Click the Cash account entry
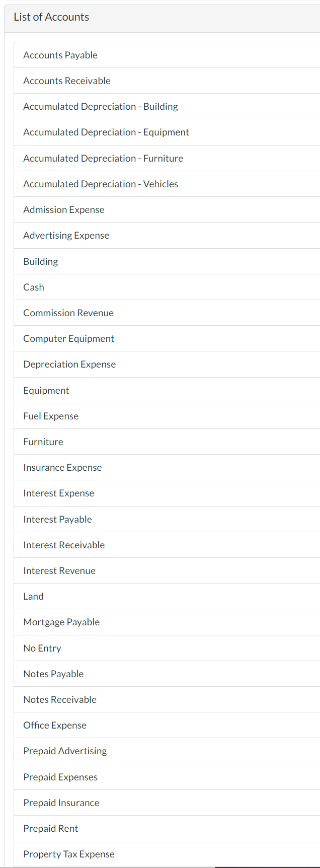The height and width of the screenshot is (868, 320). (x=33, y=287)
